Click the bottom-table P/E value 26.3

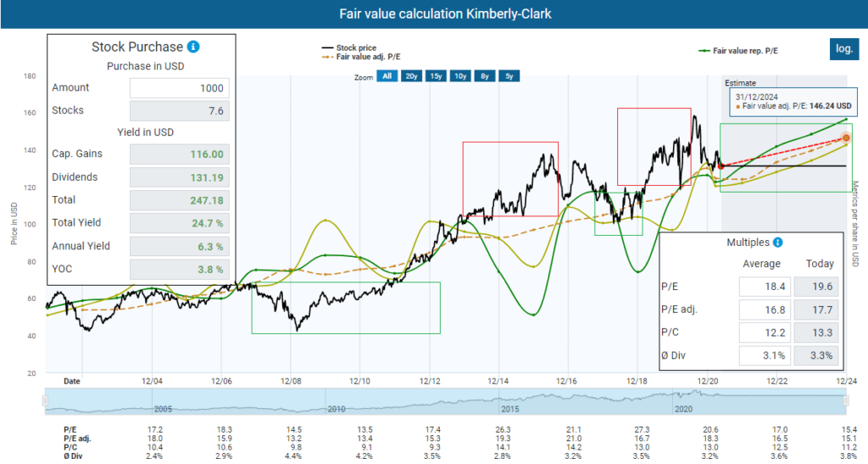[x=504, y=430]
